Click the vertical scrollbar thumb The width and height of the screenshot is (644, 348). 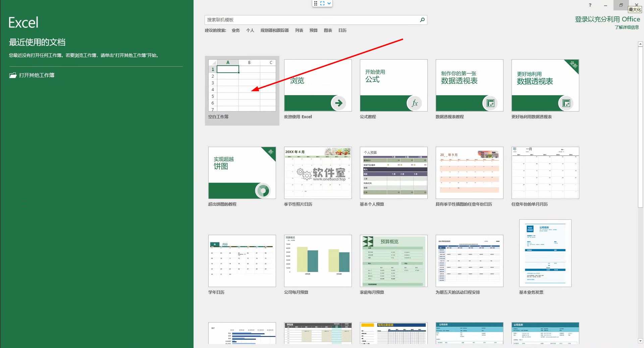click(640, 127)
